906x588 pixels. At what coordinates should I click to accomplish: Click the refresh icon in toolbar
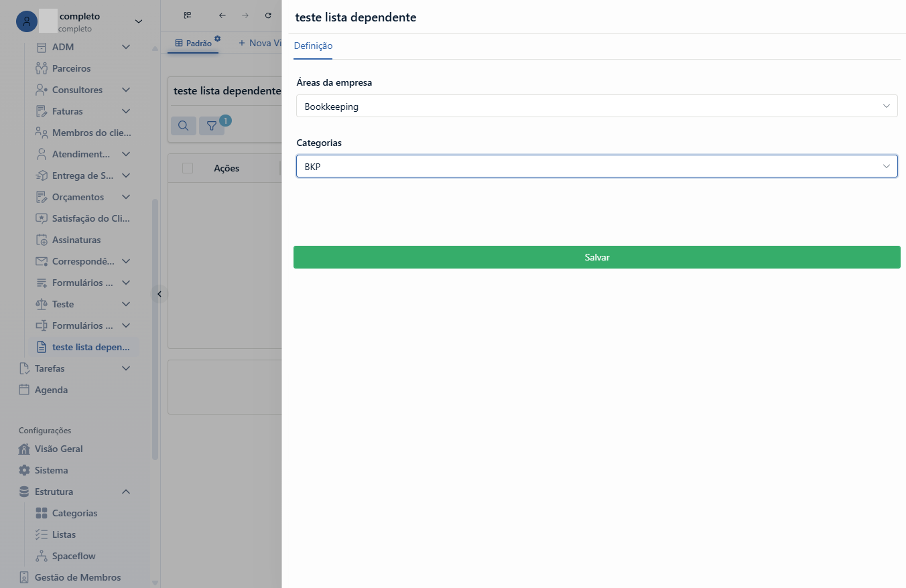click(268, 15)
